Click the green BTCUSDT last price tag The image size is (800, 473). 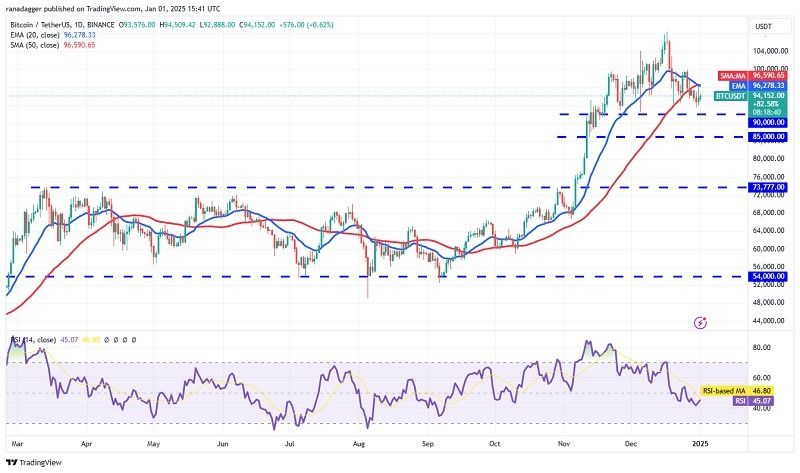click(750, 95)
